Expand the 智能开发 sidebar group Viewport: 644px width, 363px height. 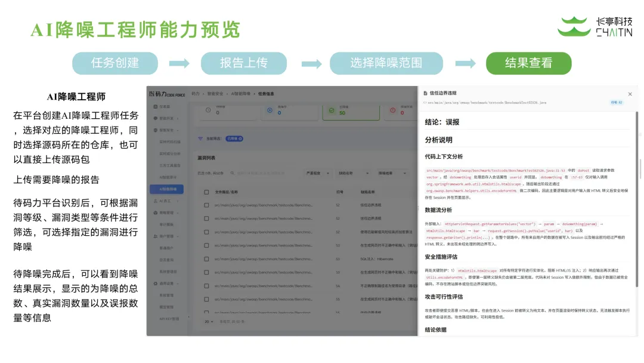tap(178, 118)
